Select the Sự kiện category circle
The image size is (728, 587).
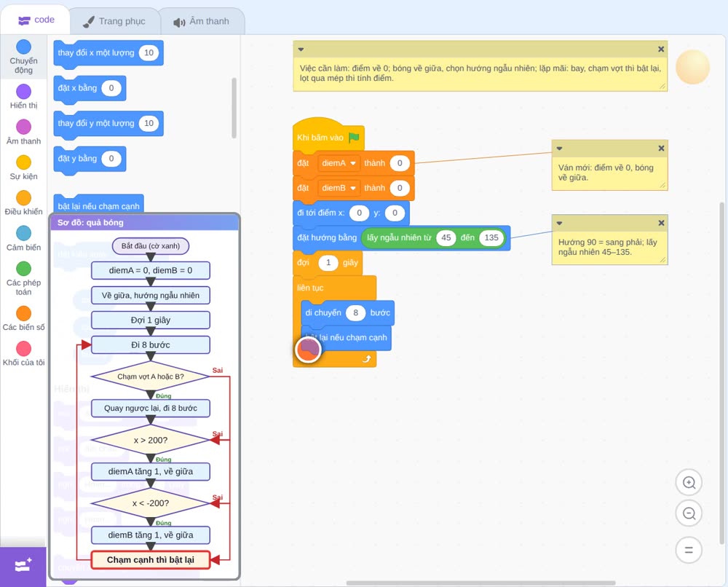[x=24, y=162]
